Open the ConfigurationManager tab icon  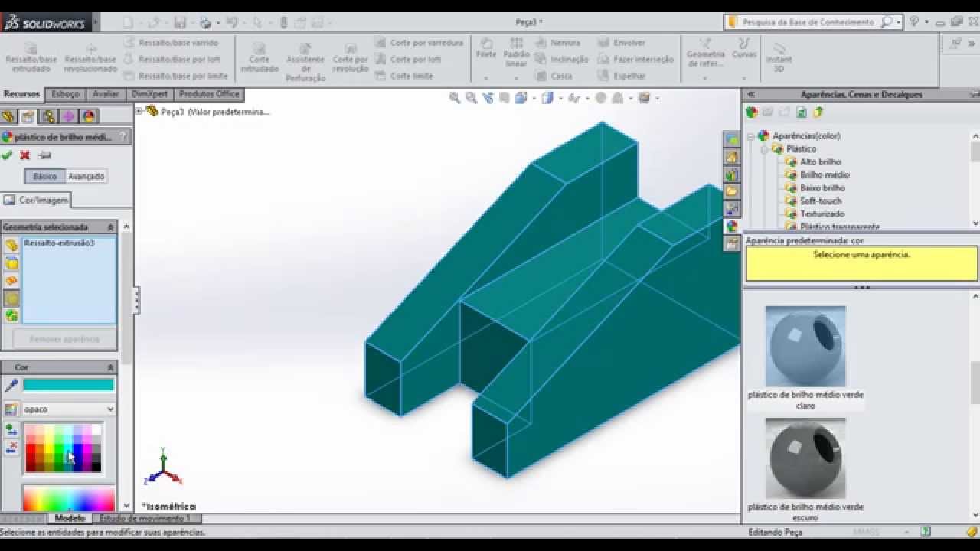[x=48, y=116]
